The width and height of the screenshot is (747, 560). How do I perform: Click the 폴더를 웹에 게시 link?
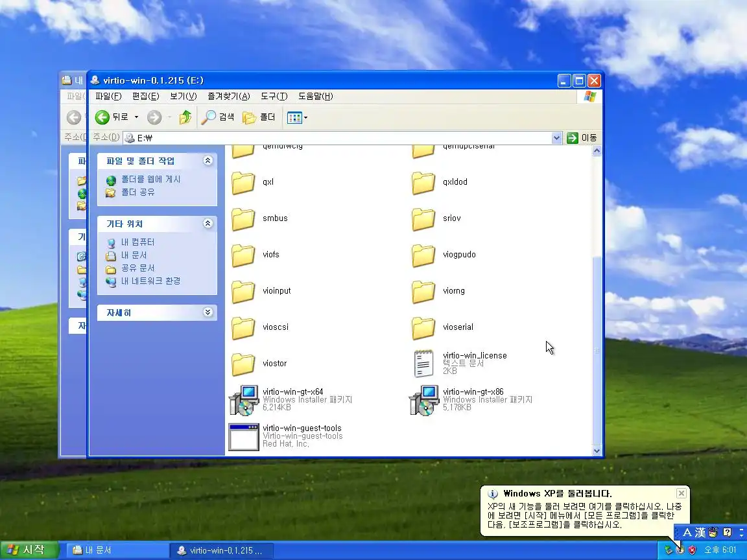tap(150, 180)
